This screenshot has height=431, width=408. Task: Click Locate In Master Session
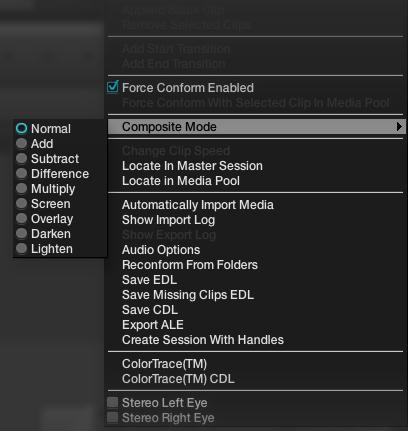pyautogui.click(x=192, y=166)
